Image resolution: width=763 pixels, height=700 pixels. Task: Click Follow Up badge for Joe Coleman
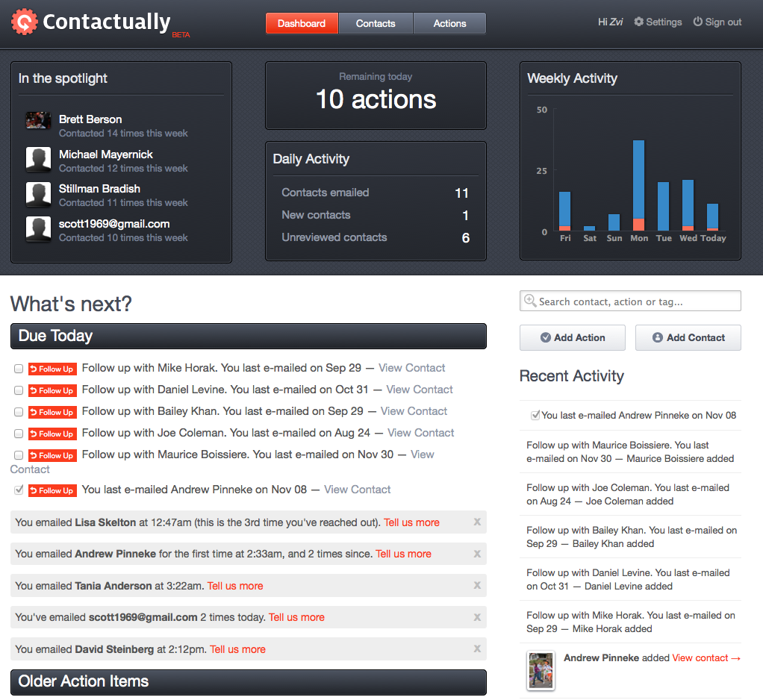[52, 434]
